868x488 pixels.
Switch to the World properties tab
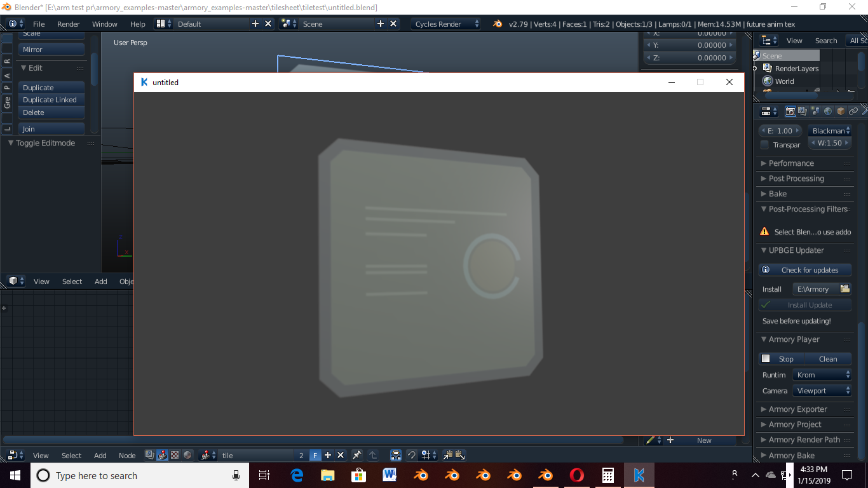pos(828,111)
